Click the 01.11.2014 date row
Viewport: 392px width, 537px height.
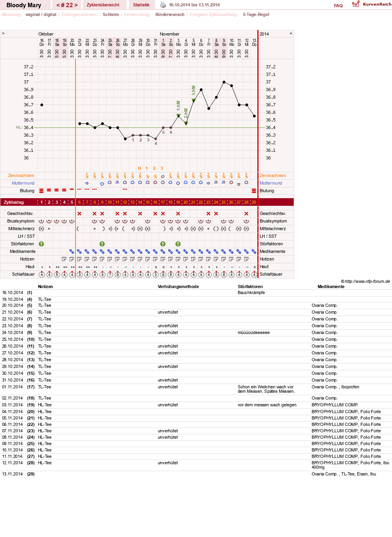[x=196, y=389]
